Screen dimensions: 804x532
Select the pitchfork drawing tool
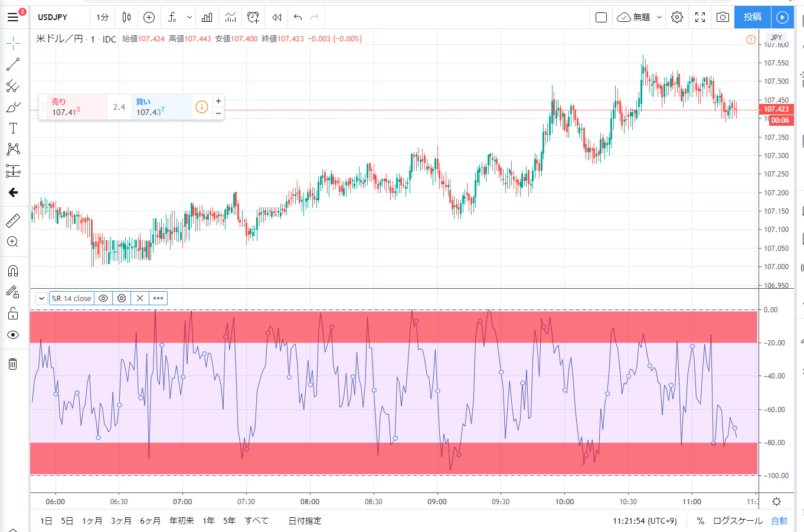coord(13,86)
